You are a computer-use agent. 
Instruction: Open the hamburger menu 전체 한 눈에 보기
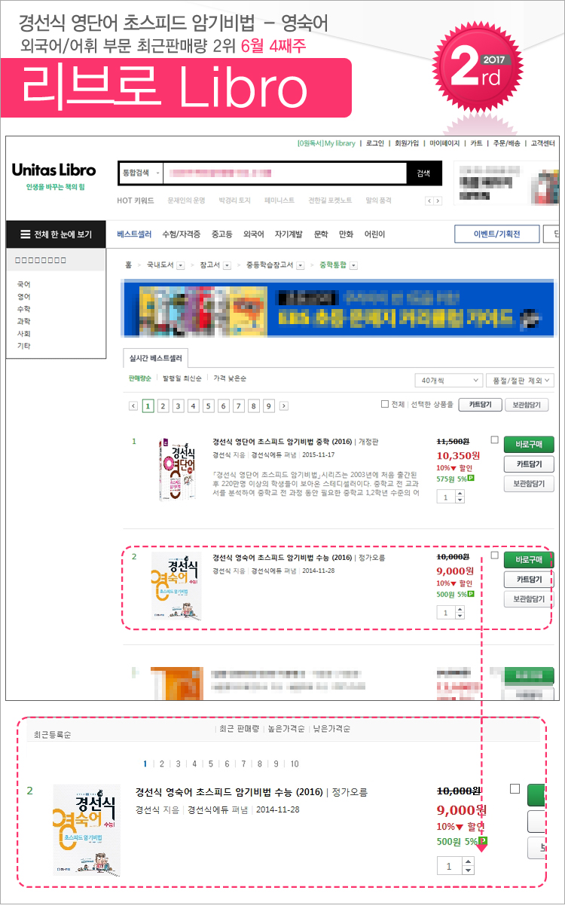(x=55, y=234)
